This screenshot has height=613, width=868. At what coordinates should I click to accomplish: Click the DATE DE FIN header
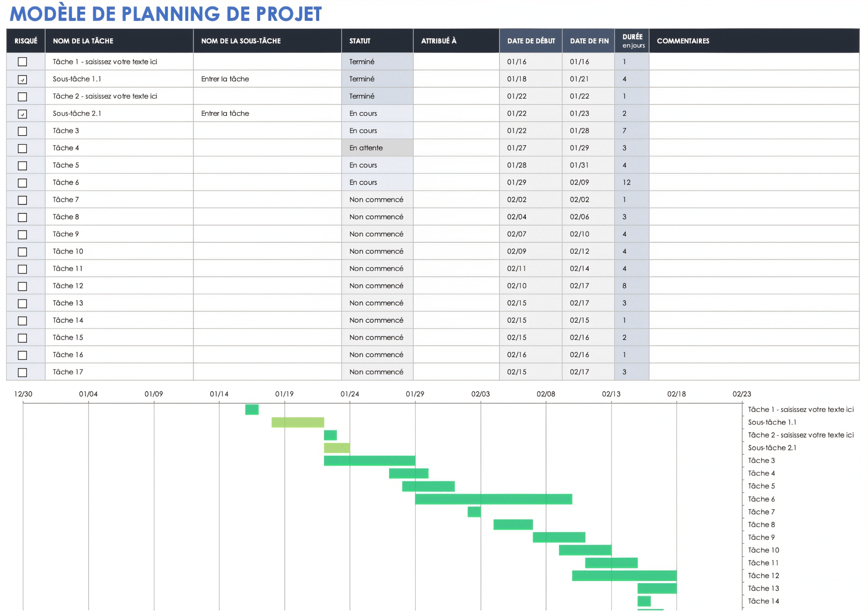point(589,41)
